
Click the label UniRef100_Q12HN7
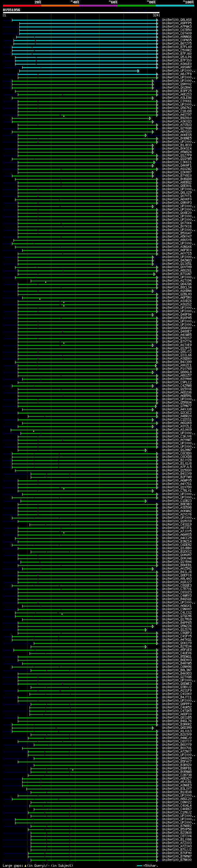tap(177, 450)
